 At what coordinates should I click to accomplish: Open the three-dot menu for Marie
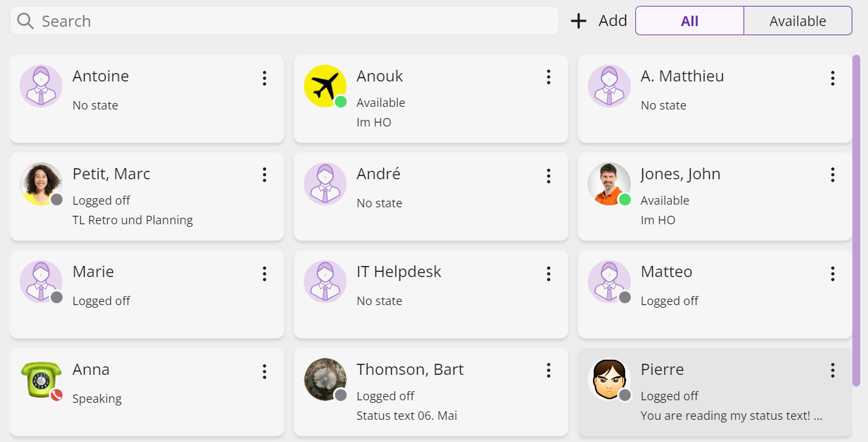(x=264, y=274)
